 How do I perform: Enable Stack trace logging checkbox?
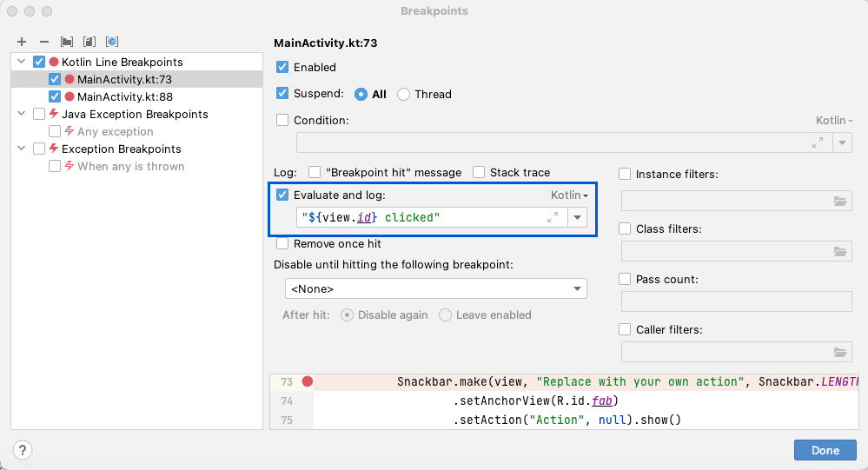pyautogui.click(x=479, y=172)
